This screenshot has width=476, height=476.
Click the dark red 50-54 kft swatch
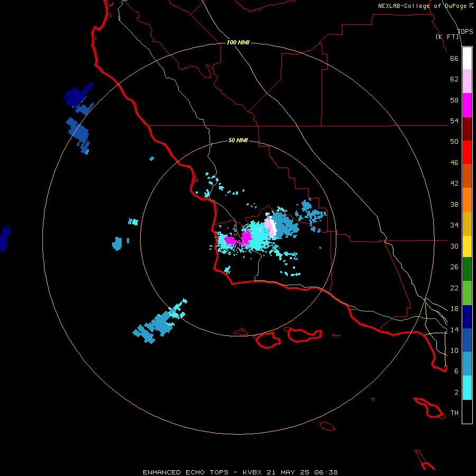pos(467,129)
